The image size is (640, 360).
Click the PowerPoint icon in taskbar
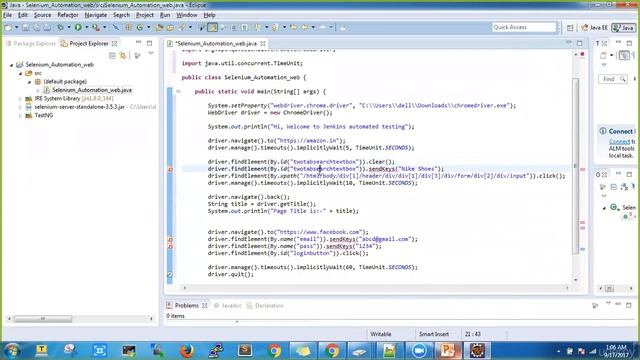coord(447,351)
